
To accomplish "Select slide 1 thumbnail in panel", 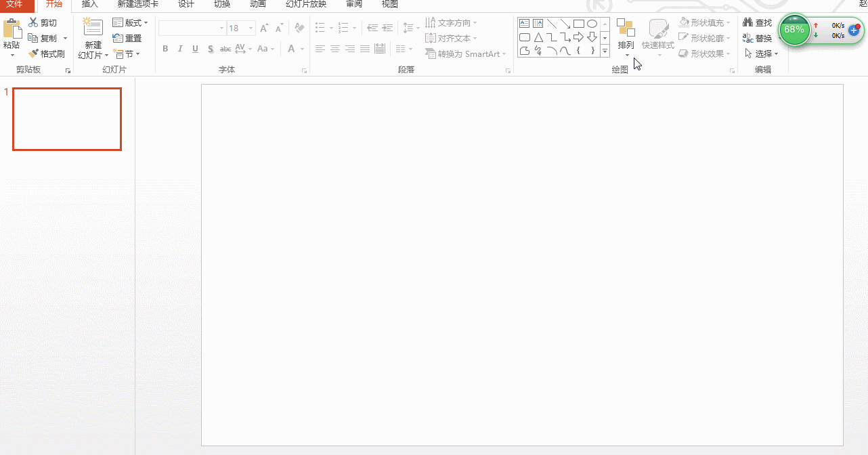I will pyautogui.click(x=67, y=119).
